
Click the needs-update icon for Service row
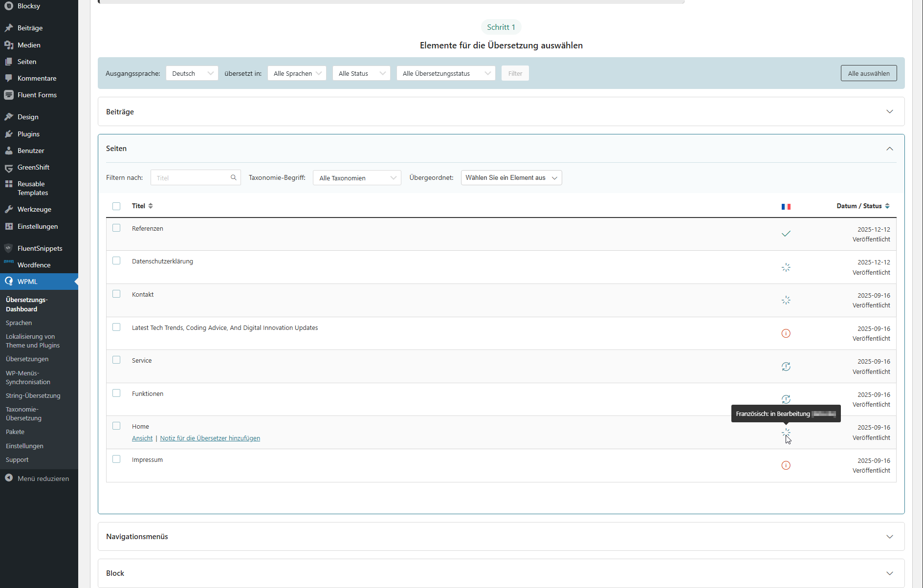click(x=786, y=367)
